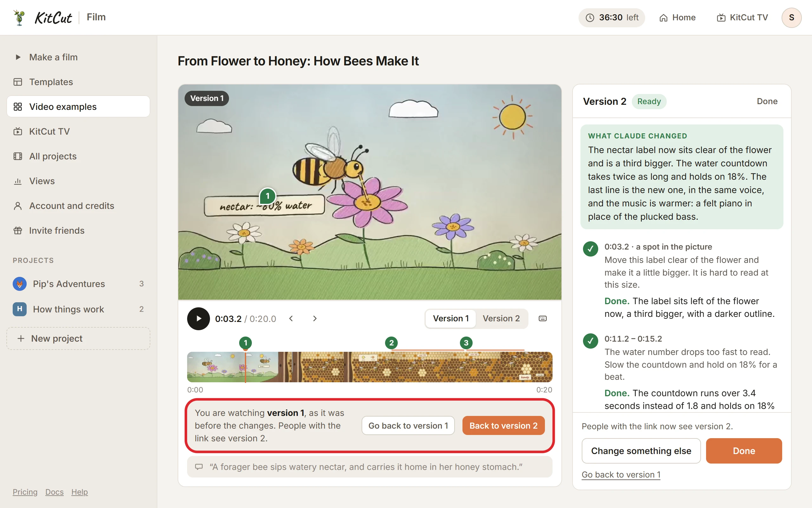Click the checkmark for the 0:03.2 note
The height and width of the screenshot is (508, 812).
(x=590, y=249)
